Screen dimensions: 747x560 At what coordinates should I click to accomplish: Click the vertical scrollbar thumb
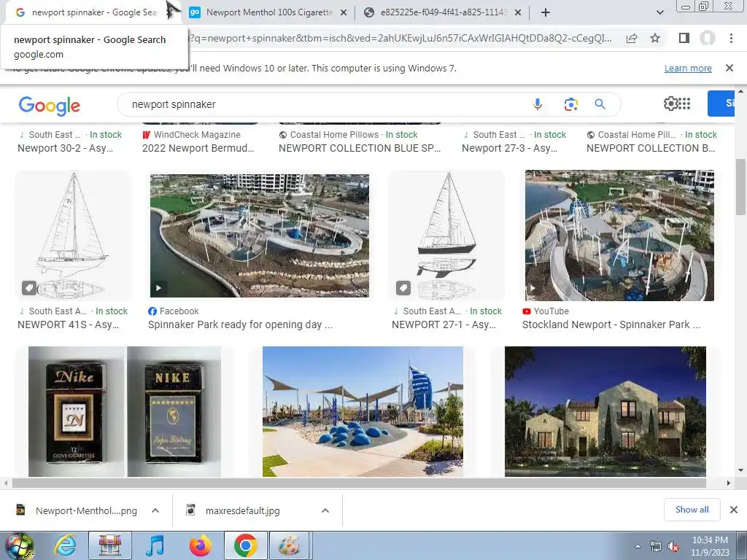point(740,186)
